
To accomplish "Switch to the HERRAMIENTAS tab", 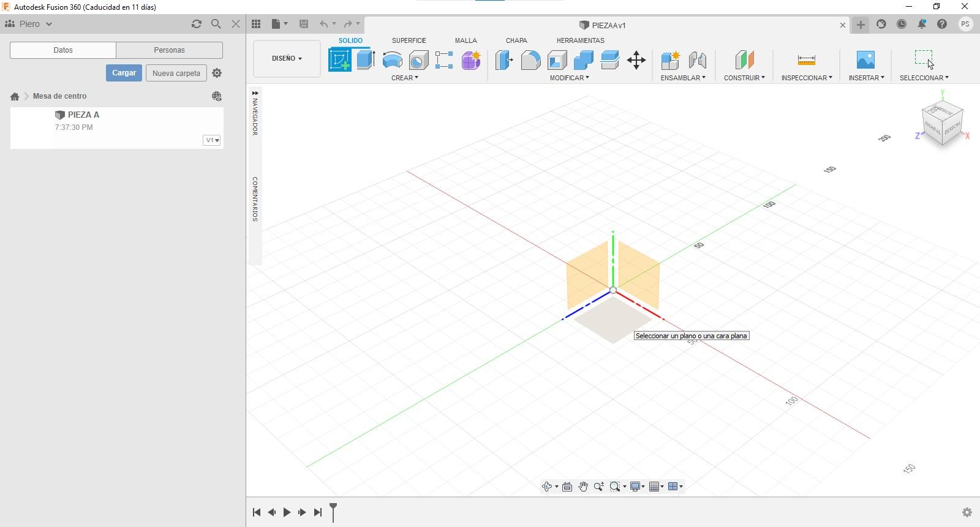I will (x=580, y=40).
